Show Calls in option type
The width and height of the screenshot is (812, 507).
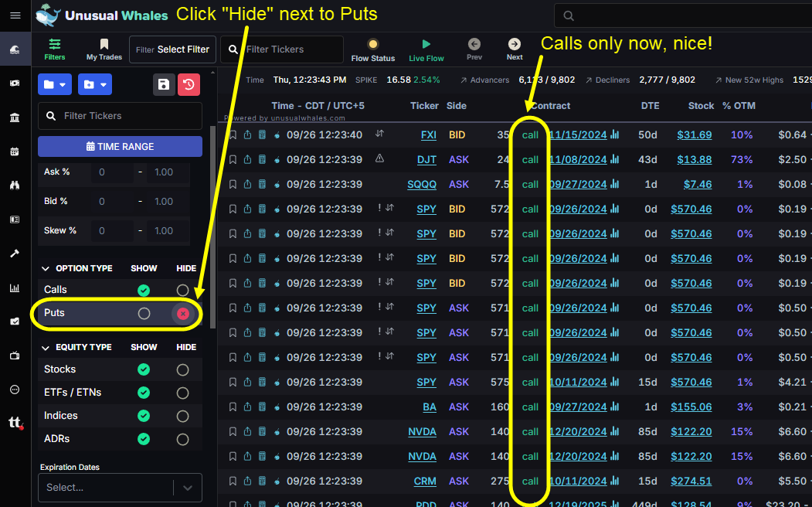144,291
